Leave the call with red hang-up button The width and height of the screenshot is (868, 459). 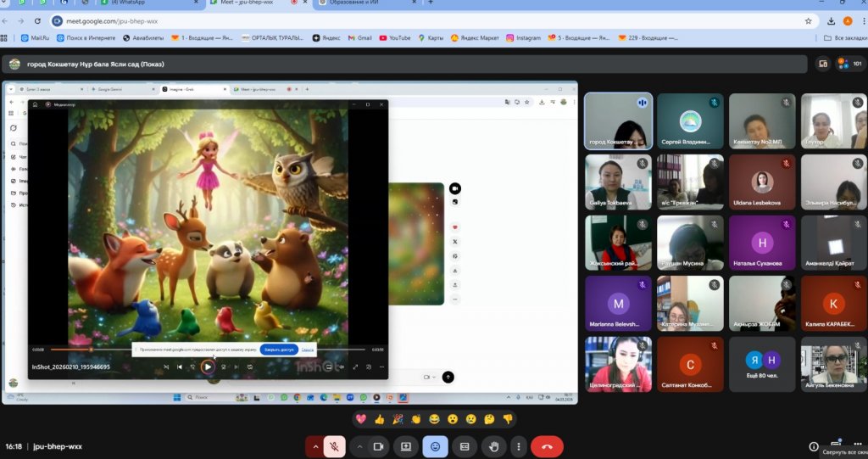[x=547, y=446]
